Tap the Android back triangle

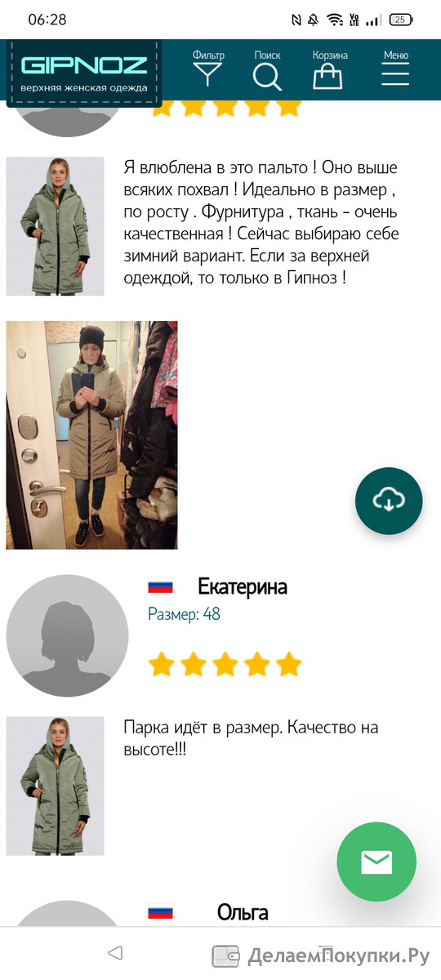(115, 953)
